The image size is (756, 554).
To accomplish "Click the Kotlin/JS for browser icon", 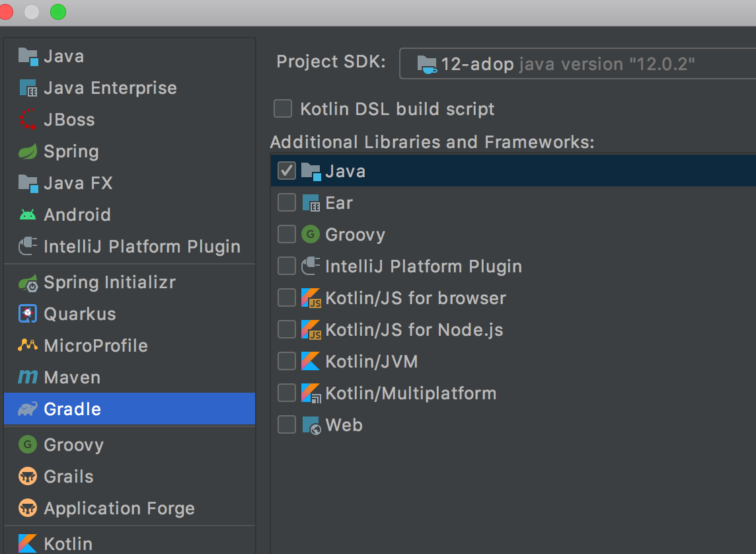I will coord(311,298).
